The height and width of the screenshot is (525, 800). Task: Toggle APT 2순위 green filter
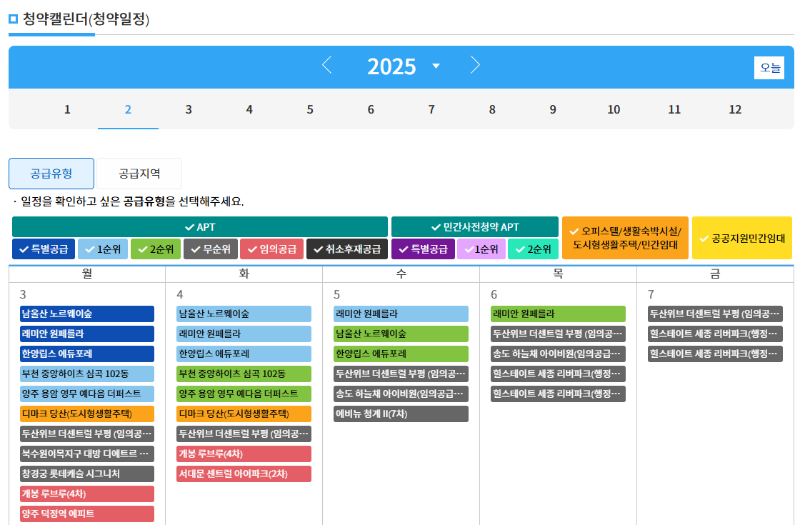(x=156, y=249)
